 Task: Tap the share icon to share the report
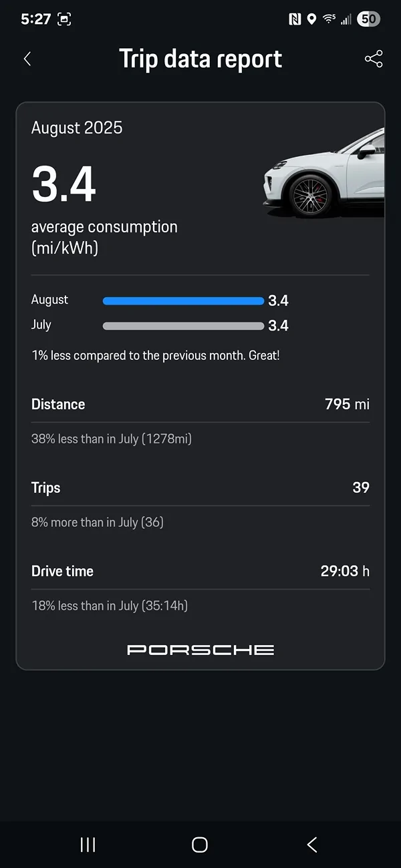pyautogui.click(x=374, y=59)
